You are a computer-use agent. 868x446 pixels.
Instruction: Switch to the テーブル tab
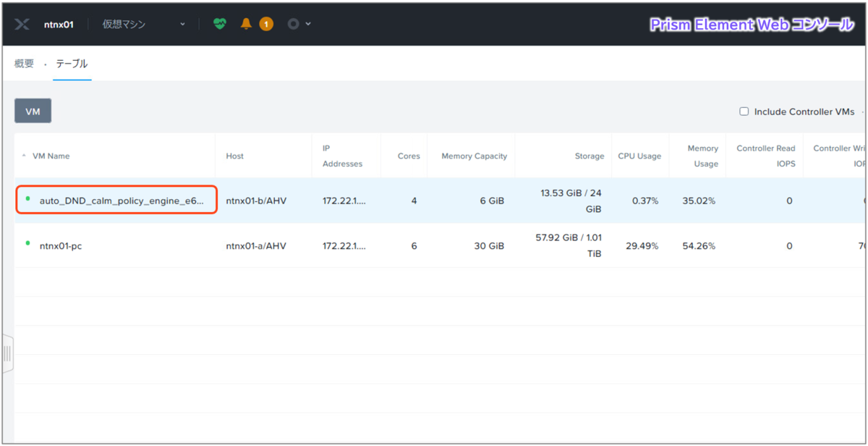pyautogui.click(x=72, y=64)
